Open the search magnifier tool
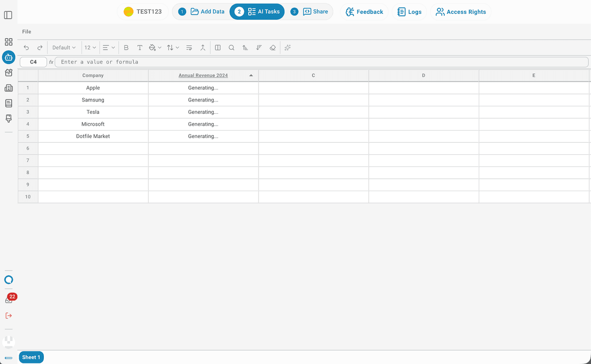591x364 pixels. pos(231,48)
